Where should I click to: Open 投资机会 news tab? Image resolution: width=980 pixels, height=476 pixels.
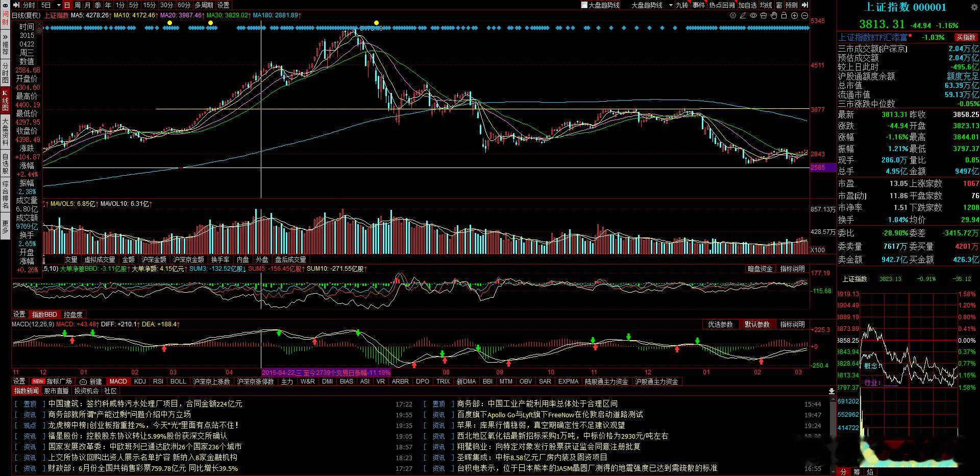tap(86, 391)
